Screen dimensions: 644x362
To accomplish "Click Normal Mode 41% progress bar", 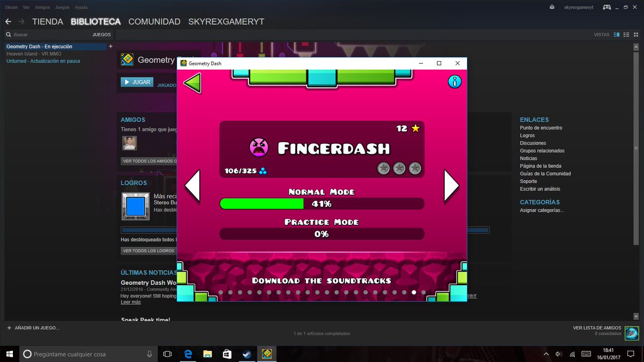I will [x=321, y=204].
